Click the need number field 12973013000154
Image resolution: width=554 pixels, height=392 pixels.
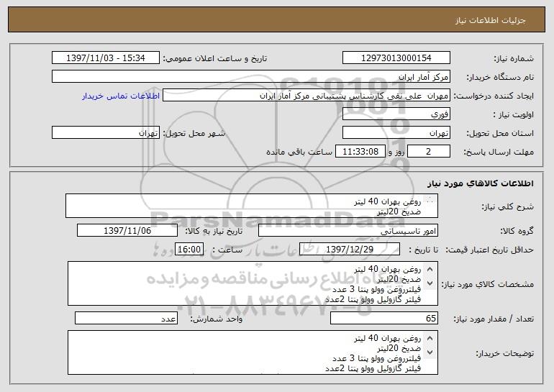tap(396, 58)
